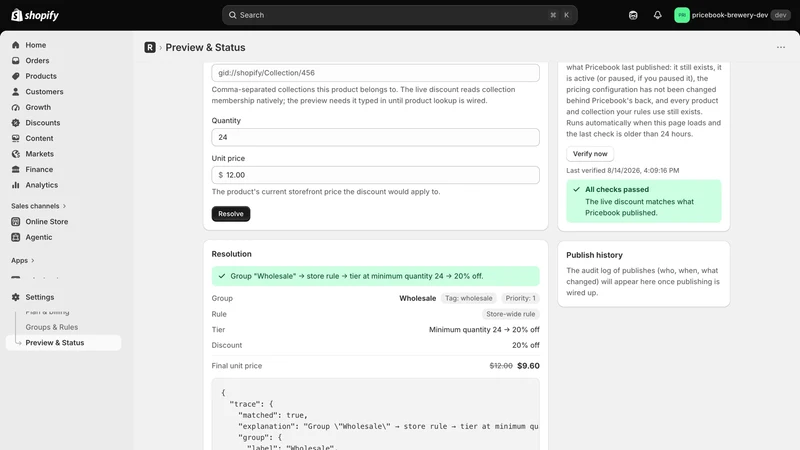
Task: Open the Analytics bar chart icon
Action: pos(16,185)
